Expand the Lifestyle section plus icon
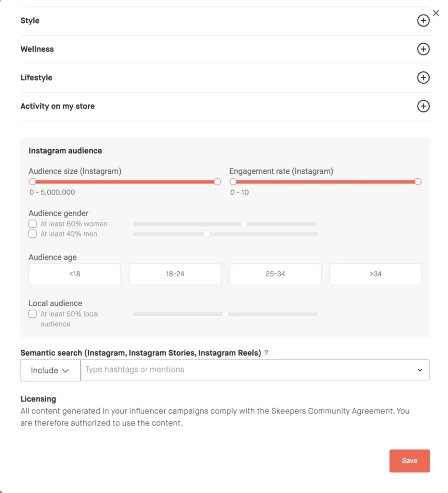448x493 pixels. (423, 78)
